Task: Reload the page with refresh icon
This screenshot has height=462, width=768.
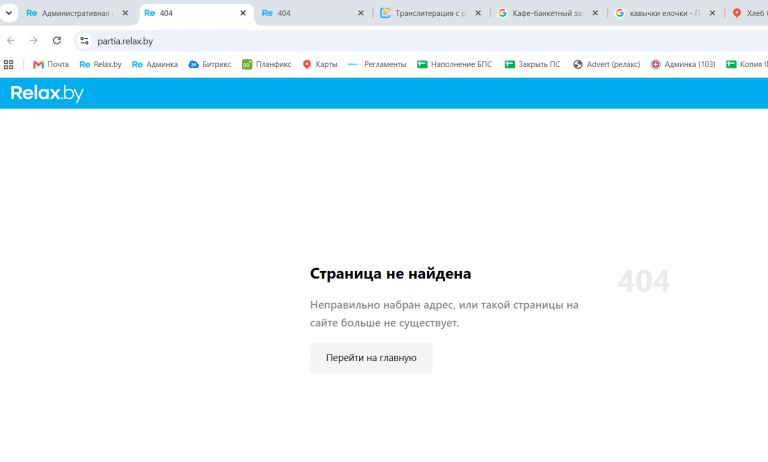Action: tap(57, 41)
